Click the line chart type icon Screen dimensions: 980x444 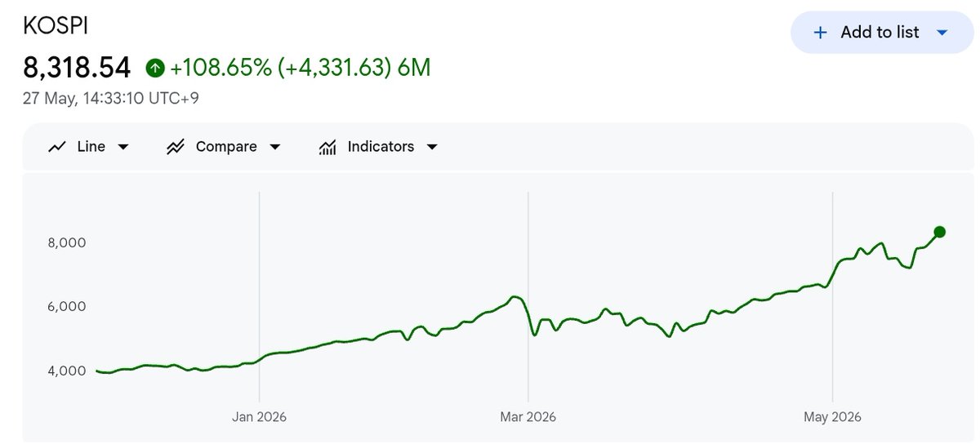[58, 147]
